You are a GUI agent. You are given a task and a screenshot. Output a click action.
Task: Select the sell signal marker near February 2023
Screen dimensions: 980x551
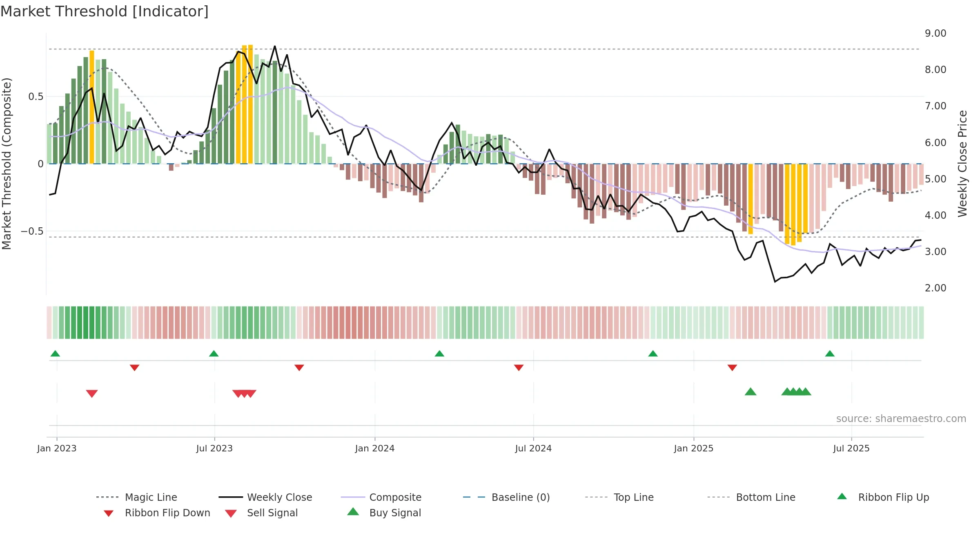coord(92,393)
